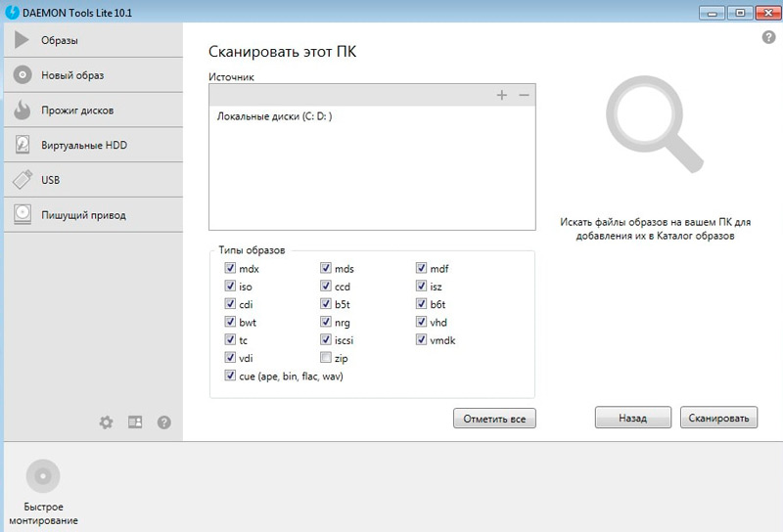Click the Быстрое монтирование disc icon

(x=43, y=476)
